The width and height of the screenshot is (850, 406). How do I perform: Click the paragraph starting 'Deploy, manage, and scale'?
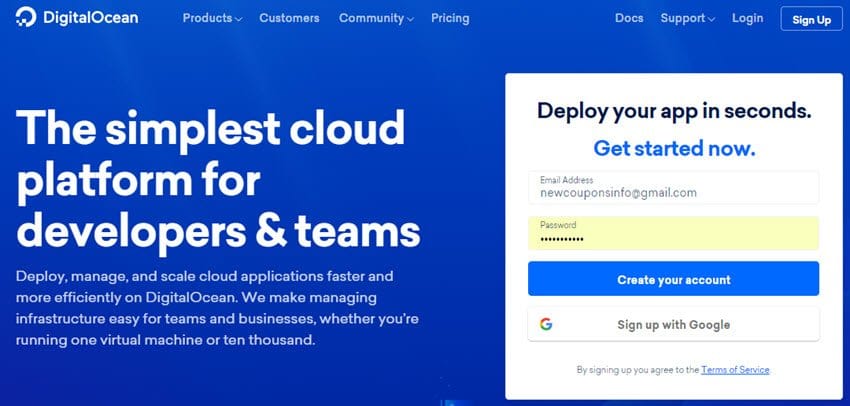click(x=217, y=308)
